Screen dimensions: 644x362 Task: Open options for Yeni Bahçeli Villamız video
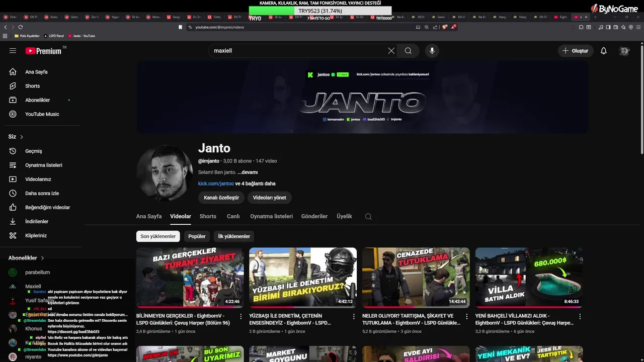[580, 317]
